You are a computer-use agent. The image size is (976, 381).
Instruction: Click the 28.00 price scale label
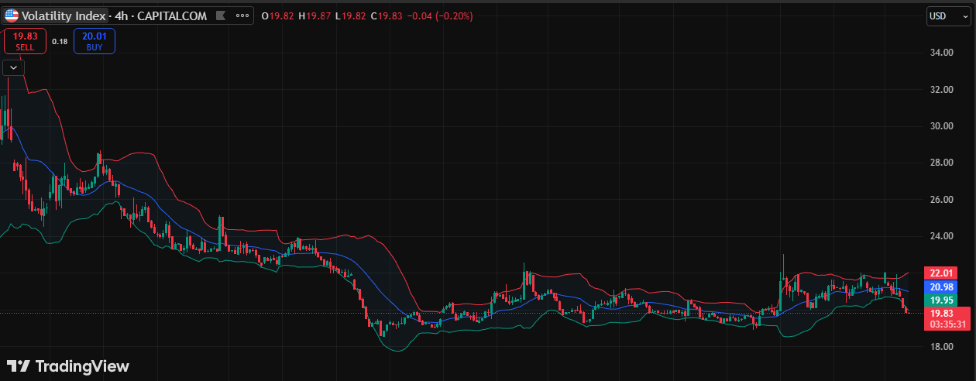pyautogui.click(x=941, y=162)
